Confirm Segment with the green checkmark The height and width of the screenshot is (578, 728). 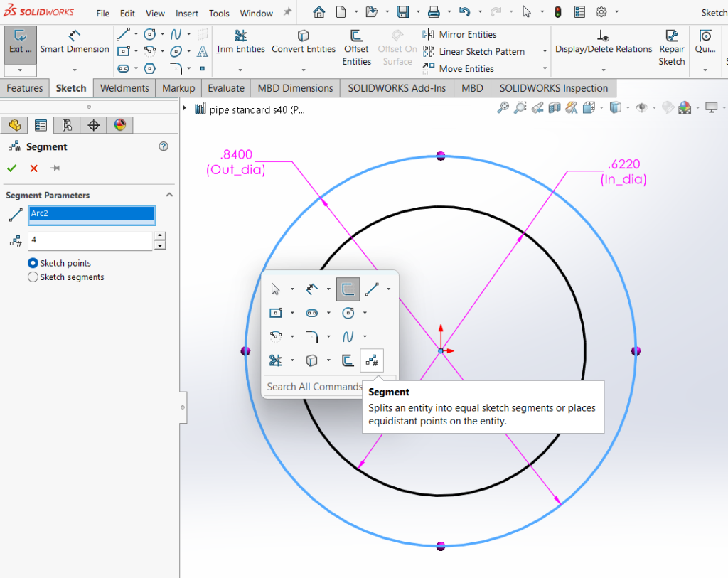(x=12, y=168)
